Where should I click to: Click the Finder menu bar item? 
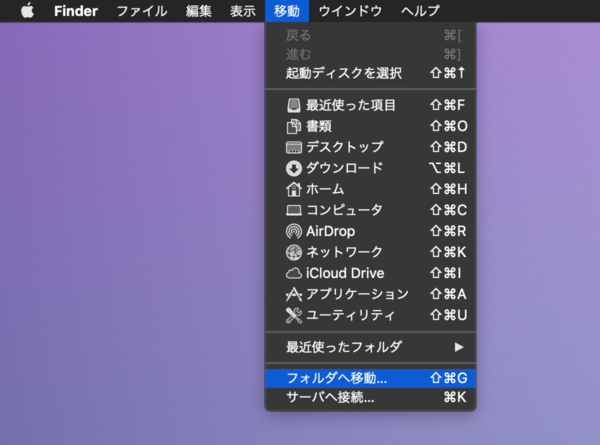coord(76,11)
